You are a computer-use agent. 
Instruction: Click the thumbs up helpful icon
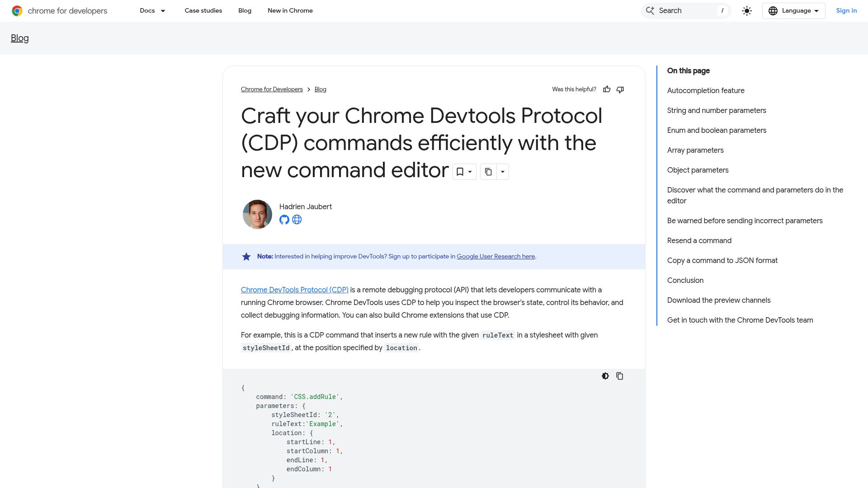coord(607,89)
